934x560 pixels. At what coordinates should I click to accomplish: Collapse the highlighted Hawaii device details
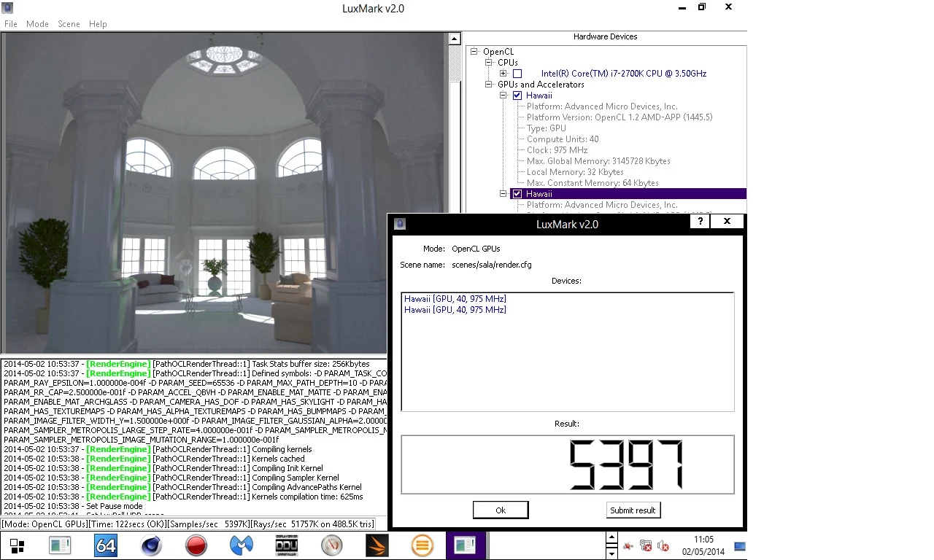point(503,194)
